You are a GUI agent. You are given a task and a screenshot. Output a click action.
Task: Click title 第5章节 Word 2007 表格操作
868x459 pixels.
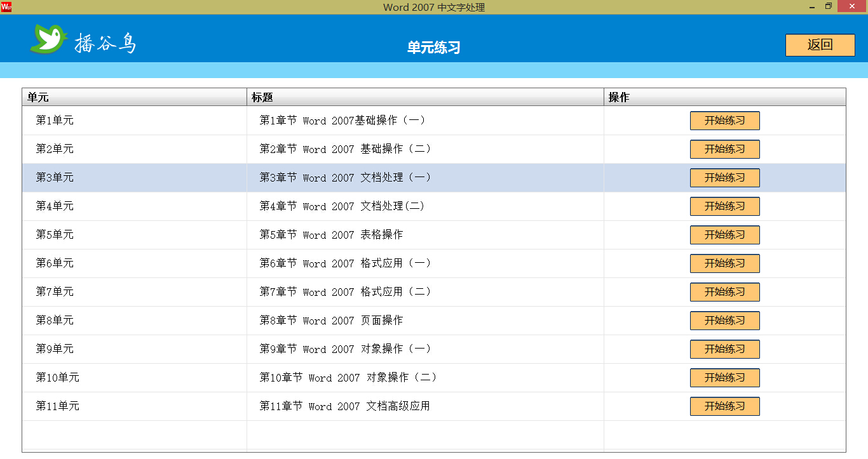click(x=331, y=235)
